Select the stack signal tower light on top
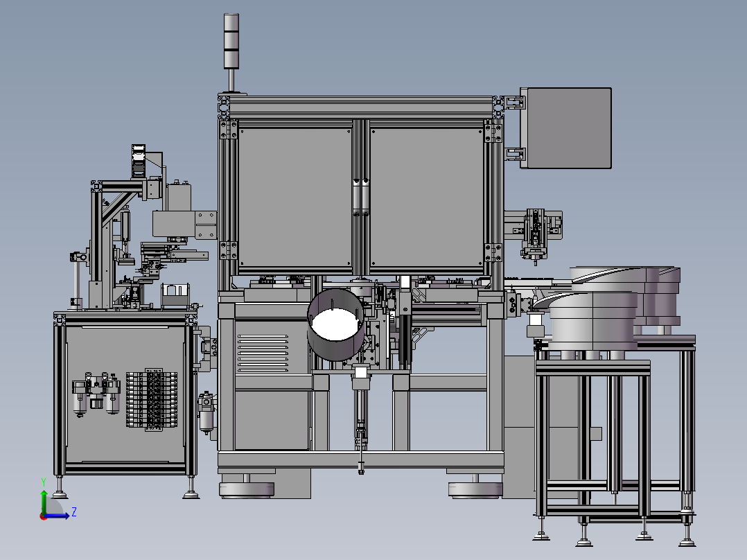The image size is (747, 560). 231,42
